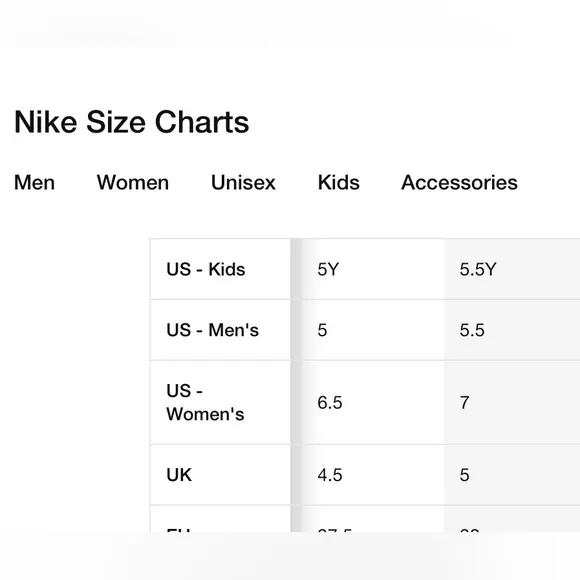
Task: Click the Women's size 6.5 cell
Action: point(373,402)
